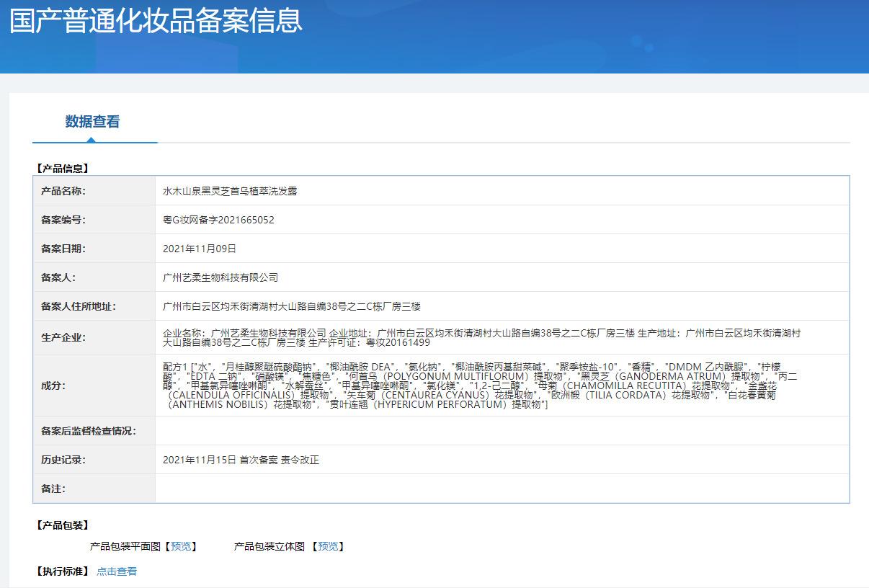This screenshot has height=588, width=869.
Task: Click the 备注 row label
Action: click(53, 489)
